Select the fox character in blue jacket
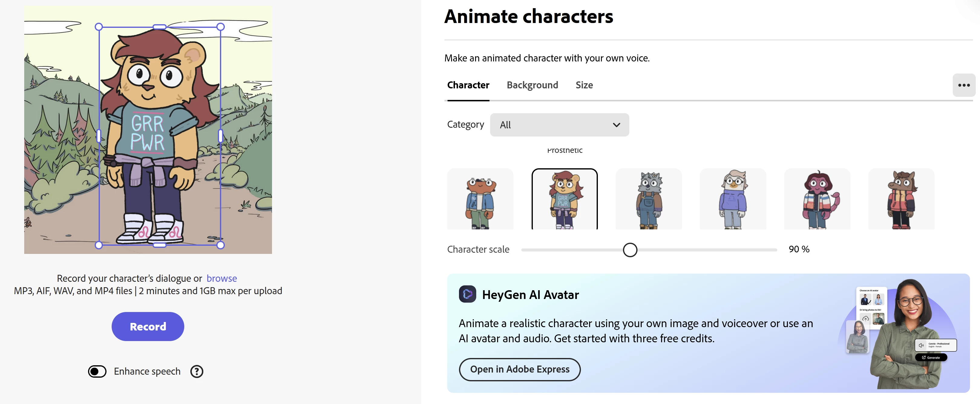This screenshot has height=404, width=980. [x=480, y=199]
